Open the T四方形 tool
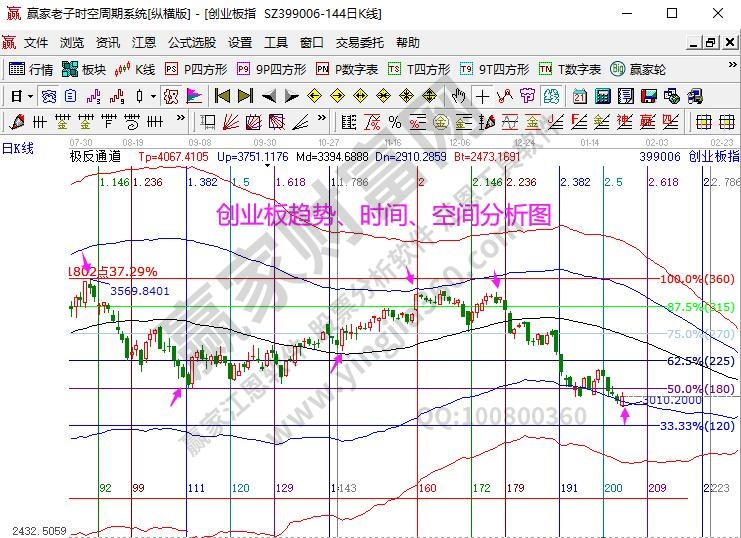This screenshot has width=741, height=538. pos(419,69)
